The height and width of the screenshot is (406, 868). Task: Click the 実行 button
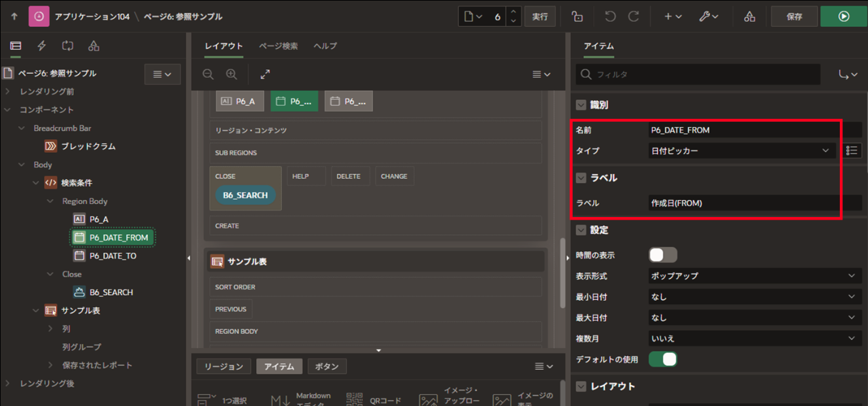539,16
